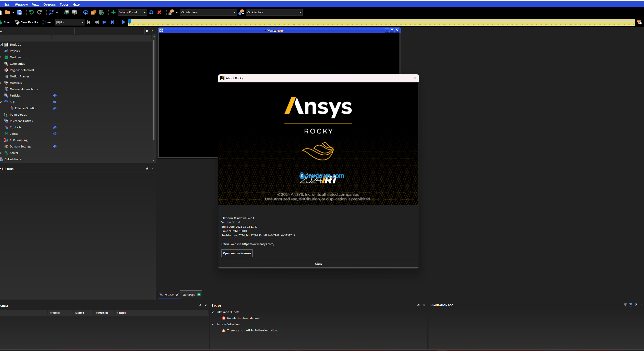Toggle visibility eye for Domain Settings
Image resolution: width=644 pixels, height=351 pixels.
[55, 146]
